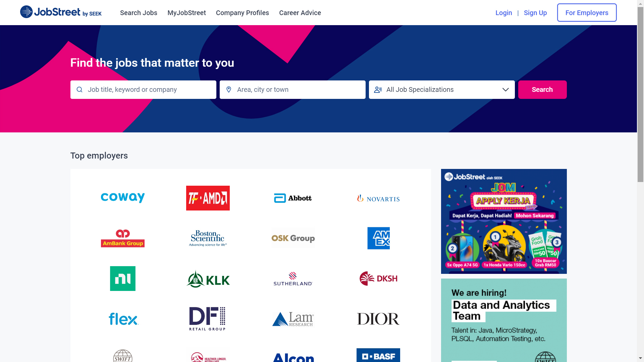Open the SWIFT employer logo
The height and width of the screenshot is (362, 644).
123,356
